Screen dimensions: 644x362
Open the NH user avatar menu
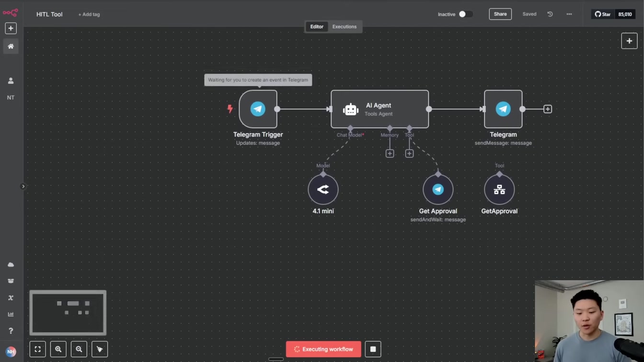[x=11, y=351]
